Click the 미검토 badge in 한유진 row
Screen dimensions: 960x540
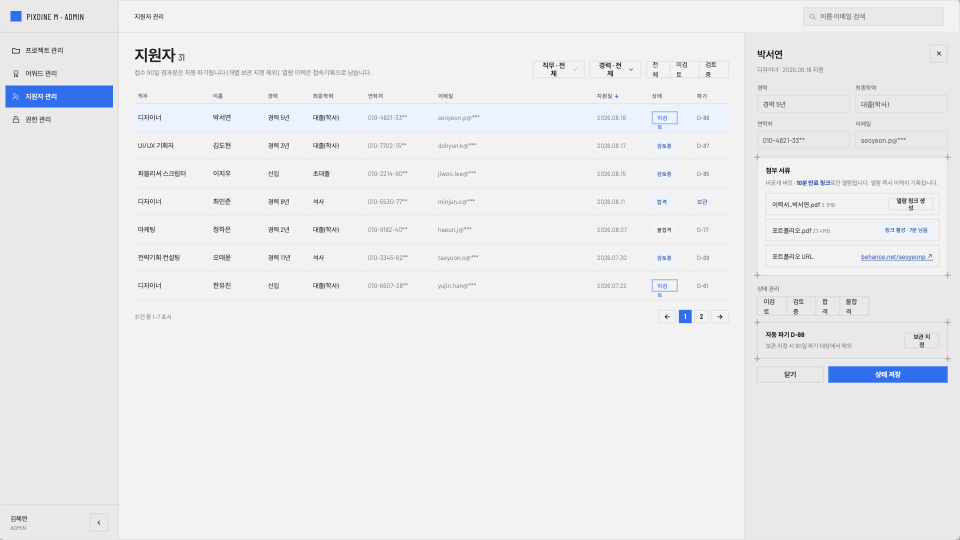point(664,286)
